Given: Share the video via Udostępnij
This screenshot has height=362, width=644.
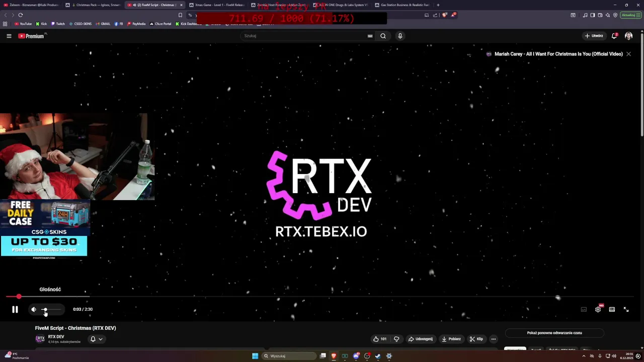Looking at the screenshot, I should (420, 339).
